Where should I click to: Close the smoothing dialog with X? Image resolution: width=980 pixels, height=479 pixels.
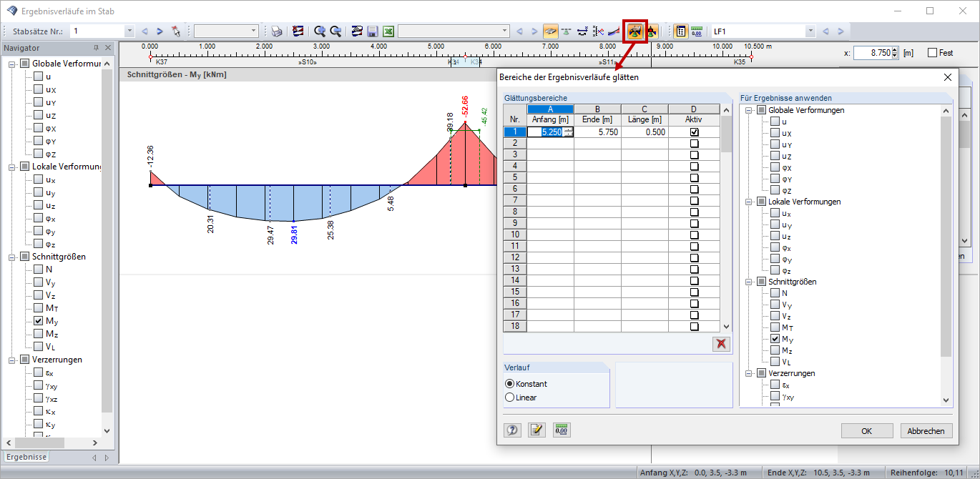pyautogui.click(x=948, y=77)
